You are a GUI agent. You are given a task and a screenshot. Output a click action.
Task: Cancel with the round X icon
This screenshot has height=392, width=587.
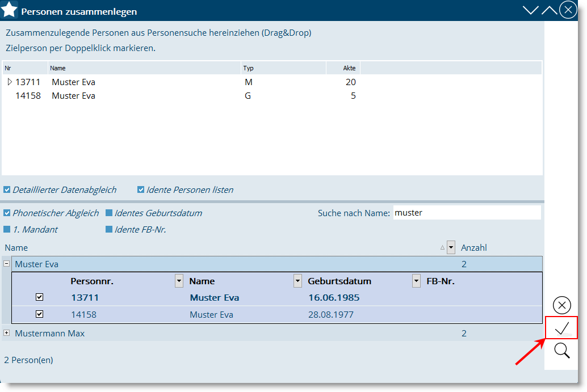(562, 305)
